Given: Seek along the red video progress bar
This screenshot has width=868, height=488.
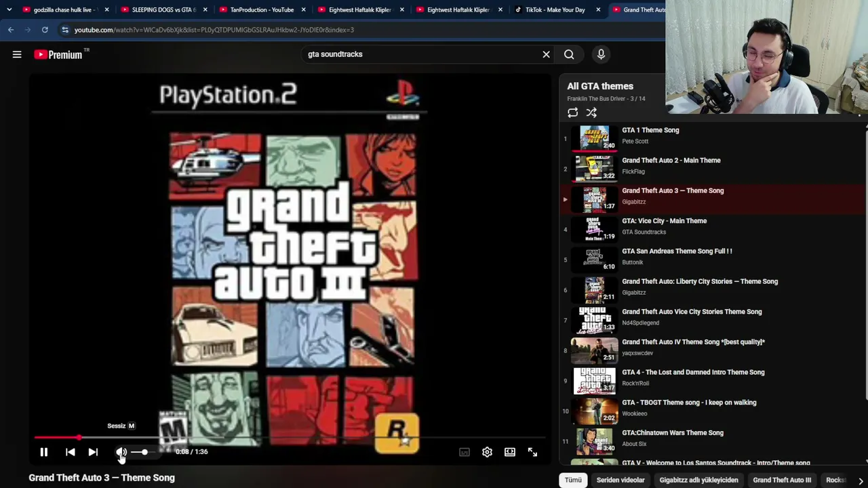Looking at the screenshot, I should (290, 438).
